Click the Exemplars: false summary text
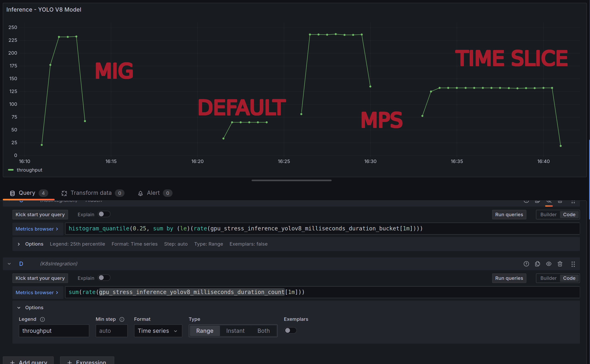 [x=248, y=244]
